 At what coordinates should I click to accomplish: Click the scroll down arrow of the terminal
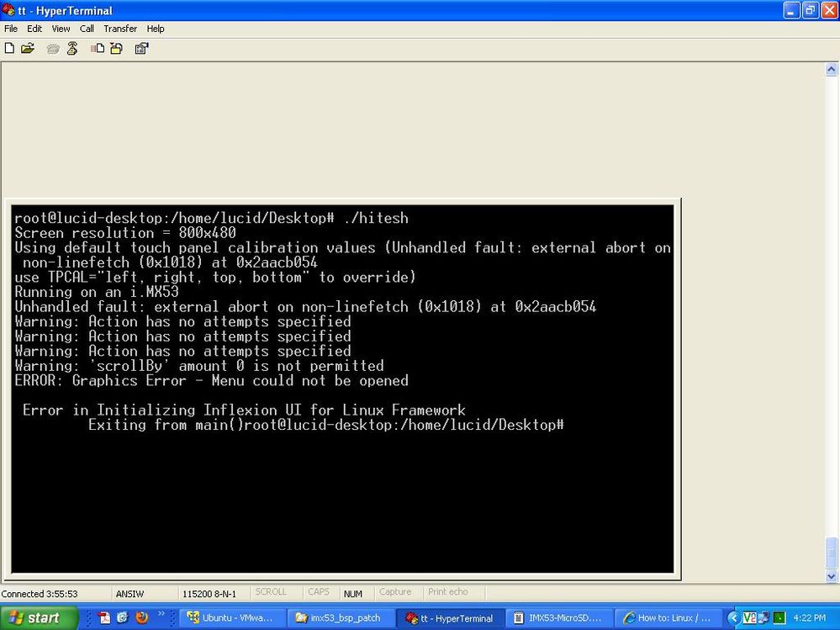click(831, 576)
